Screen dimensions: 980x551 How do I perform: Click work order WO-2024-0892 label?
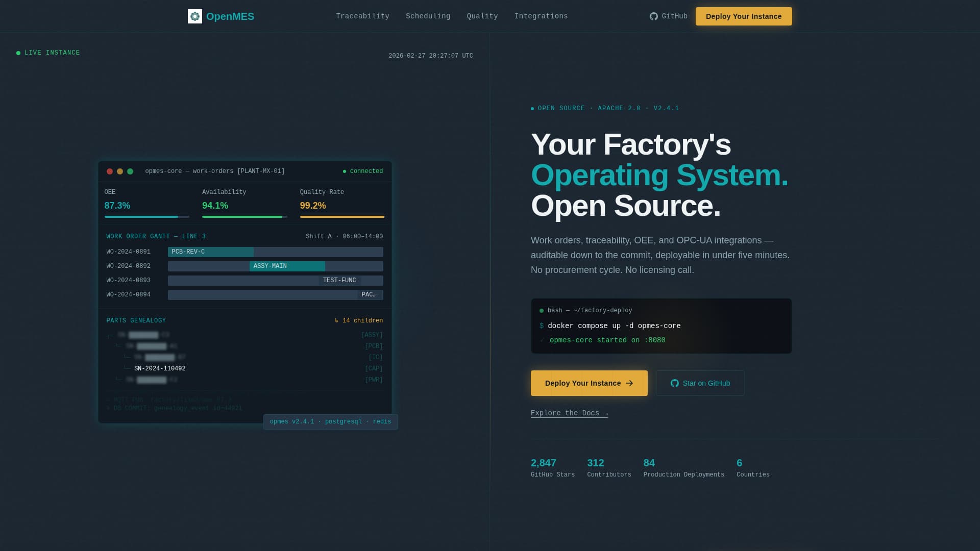129,266
